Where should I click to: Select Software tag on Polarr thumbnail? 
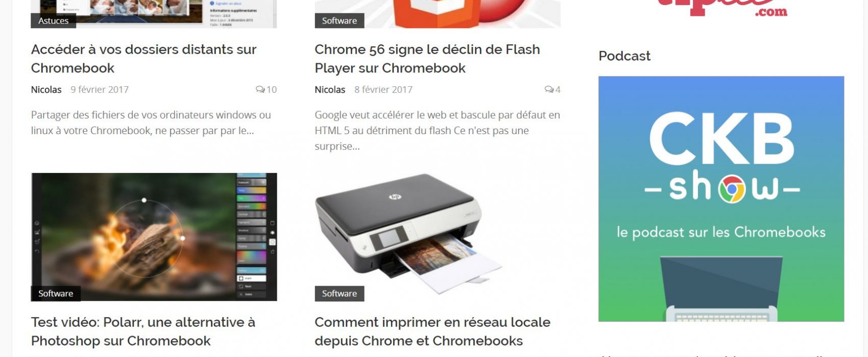point(56,293)
